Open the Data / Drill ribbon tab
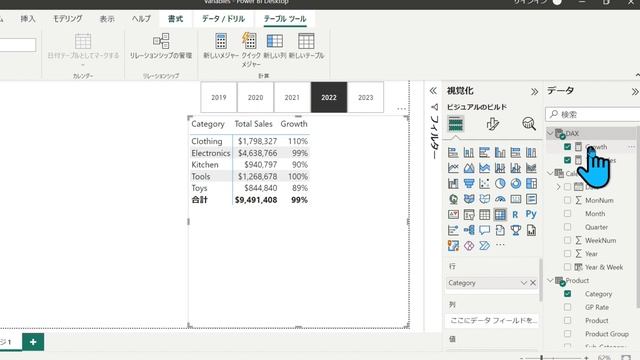640x360 pixels. tap(223, 19)
